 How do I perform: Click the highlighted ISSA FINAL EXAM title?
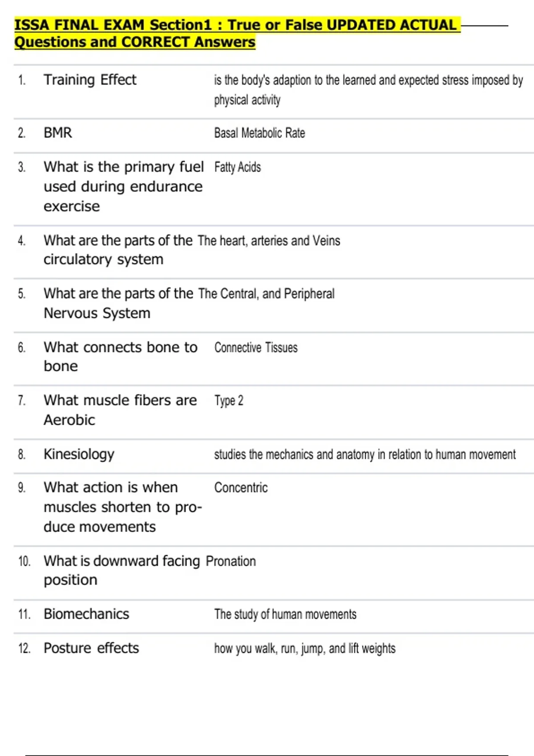[236, 25]
